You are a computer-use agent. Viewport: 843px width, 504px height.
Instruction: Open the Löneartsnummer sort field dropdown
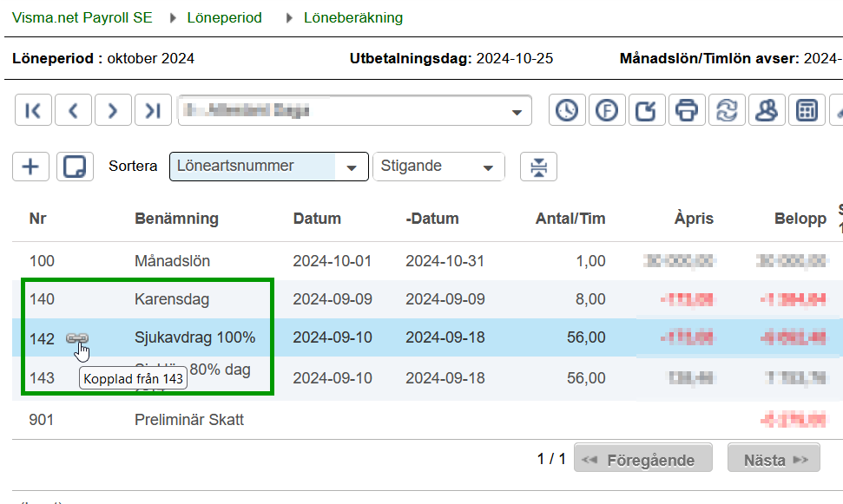point(352,167)
